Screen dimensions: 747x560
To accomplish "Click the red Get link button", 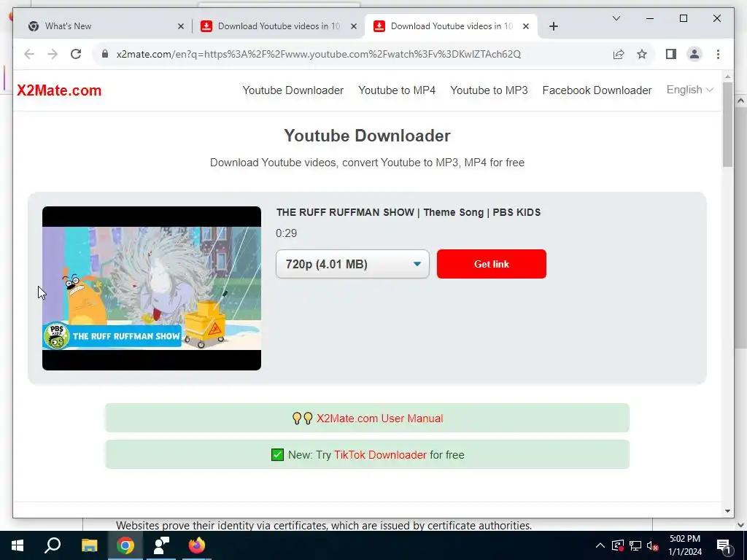I will pyautogui.click(x=491, y=264).
